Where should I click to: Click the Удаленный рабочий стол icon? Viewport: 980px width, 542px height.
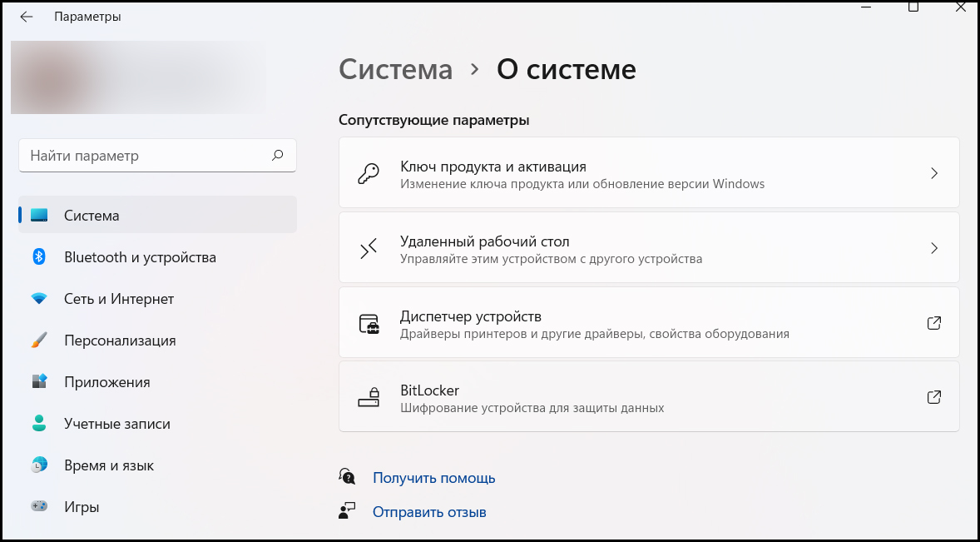[369, 248]
